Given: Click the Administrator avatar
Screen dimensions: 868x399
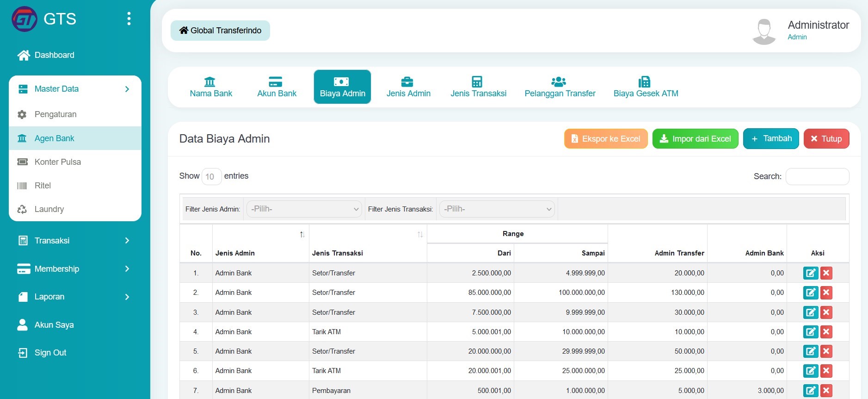Looking at the screenshot, I should (764, 31).
